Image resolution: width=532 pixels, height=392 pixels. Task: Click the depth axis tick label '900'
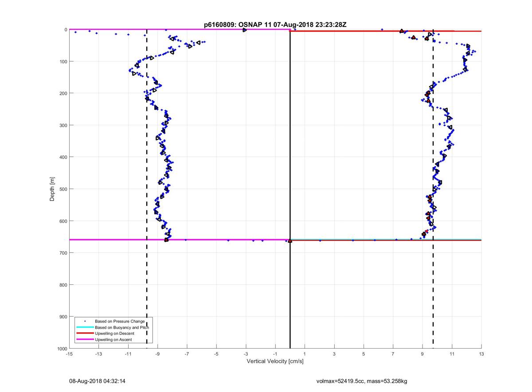pos(63,317)
